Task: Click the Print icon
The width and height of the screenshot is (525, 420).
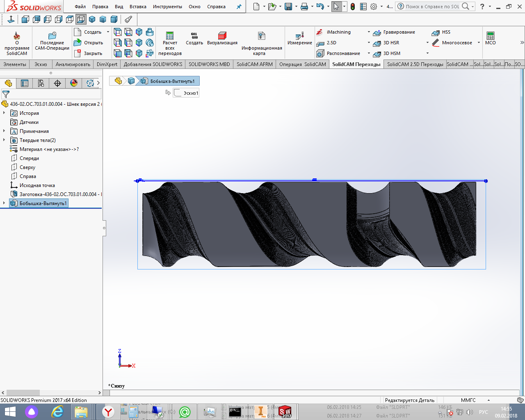Action: [x=304, y=7]
